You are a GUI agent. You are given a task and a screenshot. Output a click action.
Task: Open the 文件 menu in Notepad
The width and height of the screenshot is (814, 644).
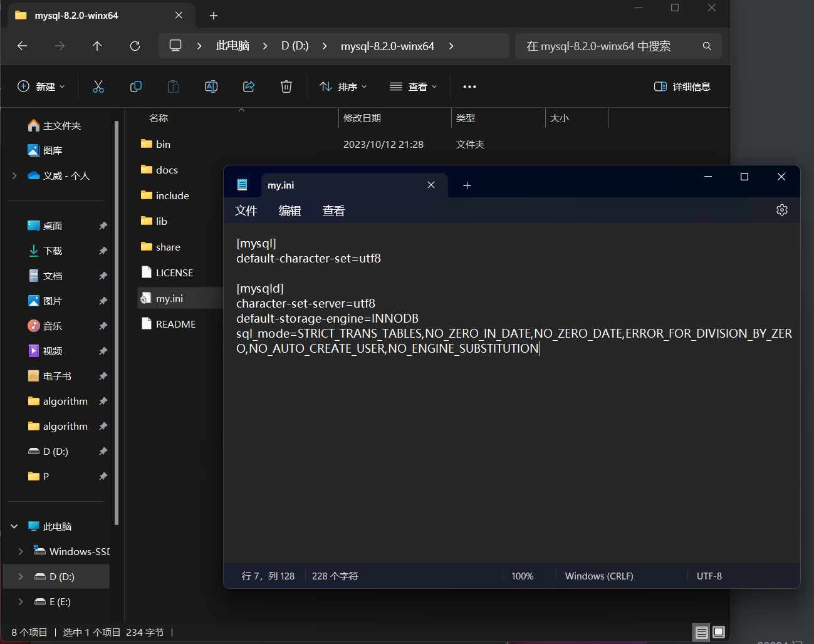[x=246, y=210]
